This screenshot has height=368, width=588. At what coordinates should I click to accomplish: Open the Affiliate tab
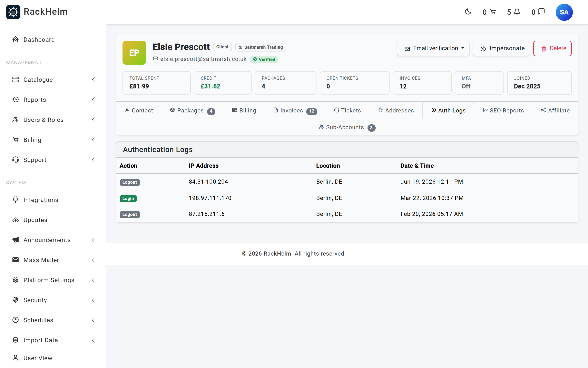555,110
